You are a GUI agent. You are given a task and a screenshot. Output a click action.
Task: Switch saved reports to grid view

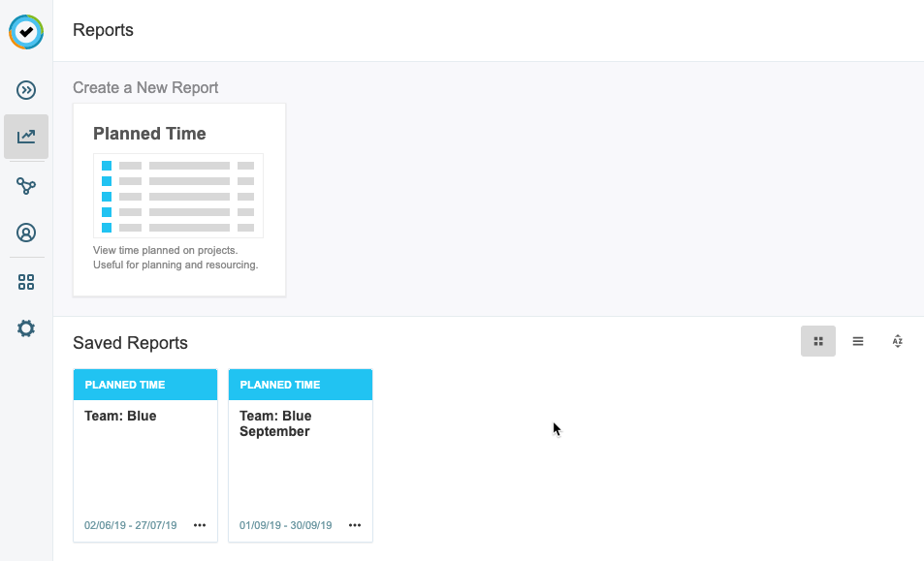pos(818,341)
